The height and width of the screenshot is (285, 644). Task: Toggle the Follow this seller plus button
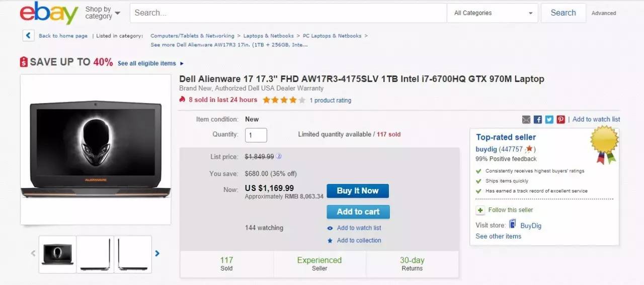click(480, 210)
